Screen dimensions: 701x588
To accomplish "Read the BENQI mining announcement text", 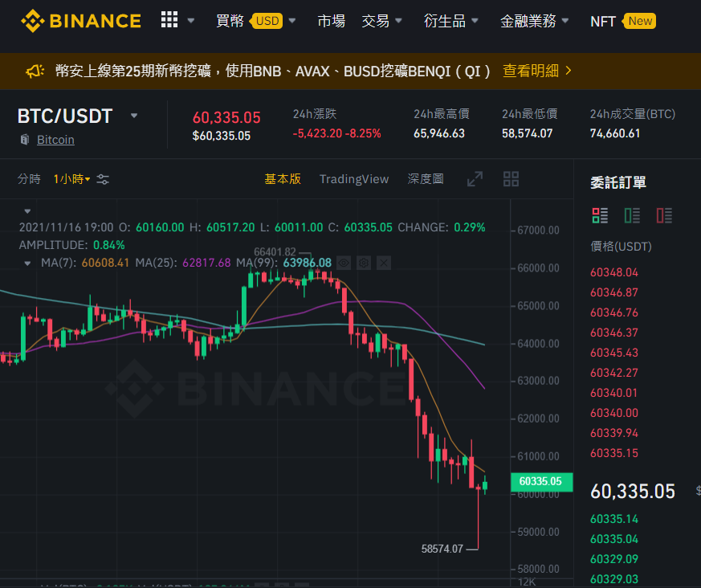I will click(x=273, y=71).
